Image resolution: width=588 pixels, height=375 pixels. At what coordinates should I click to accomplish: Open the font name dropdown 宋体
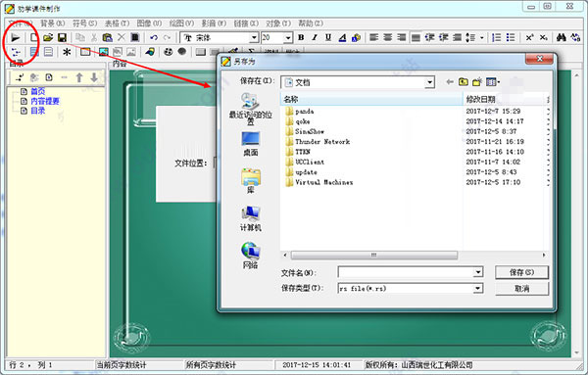(x=254, y=37)
